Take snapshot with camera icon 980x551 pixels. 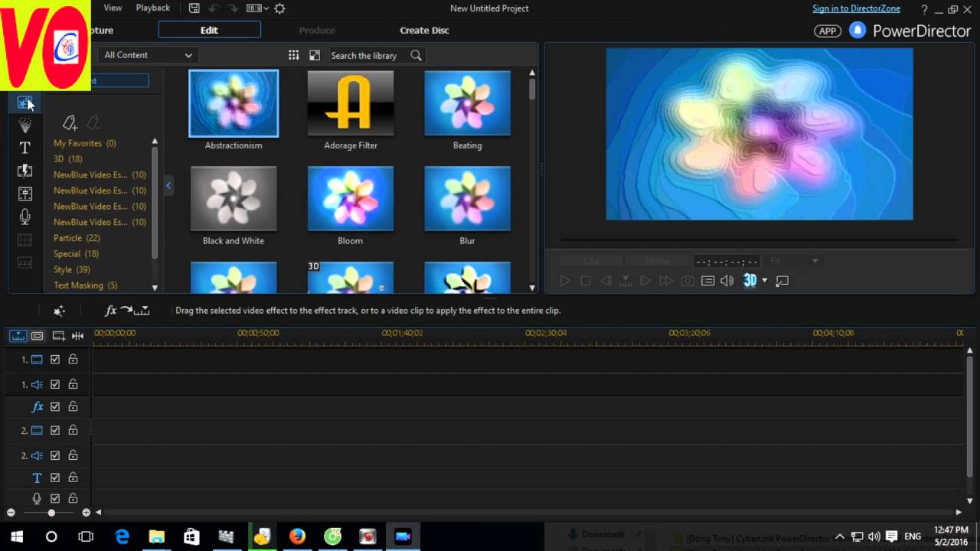[688, 281]
